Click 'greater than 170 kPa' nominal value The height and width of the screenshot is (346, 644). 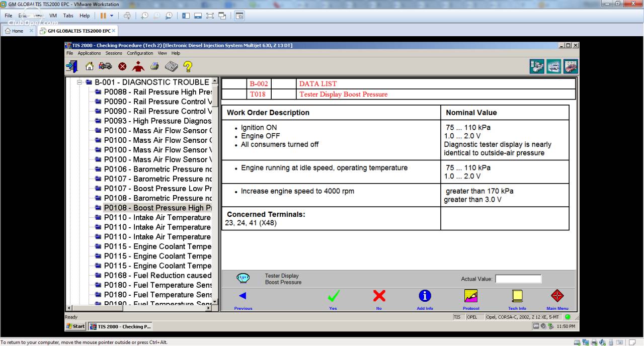[x=479, y=191]
